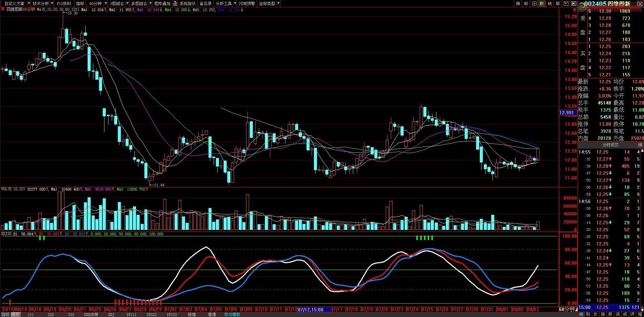Expand the 分析工具 dropdown arrow
The height and width of the screenshot is (317, 644).
[235, 3]
